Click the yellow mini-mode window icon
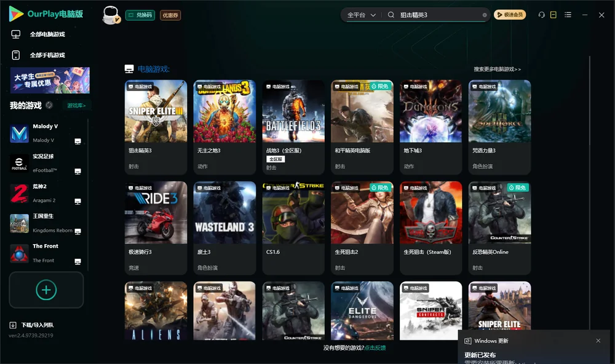 [553, 15]
